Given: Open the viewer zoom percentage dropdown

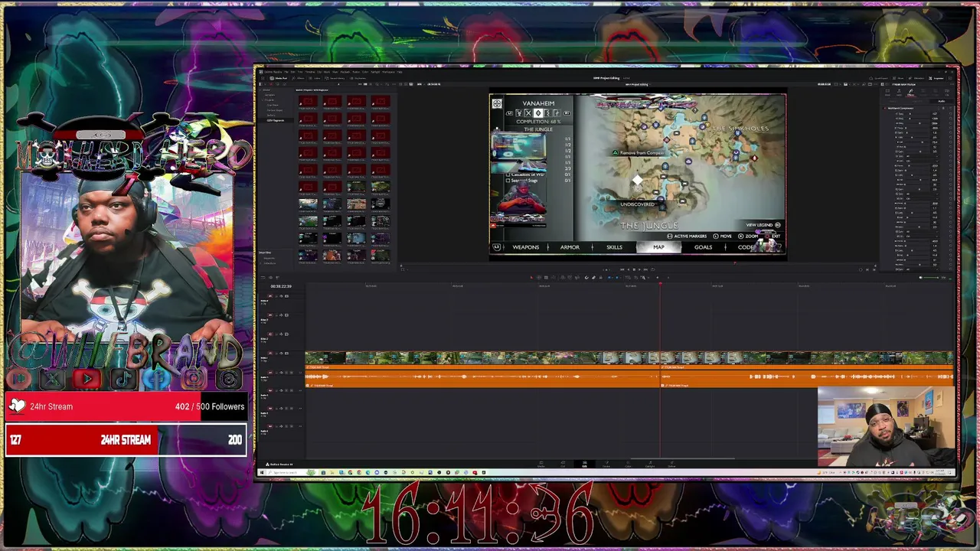Looking at the screenshot, I should point(420,84).
